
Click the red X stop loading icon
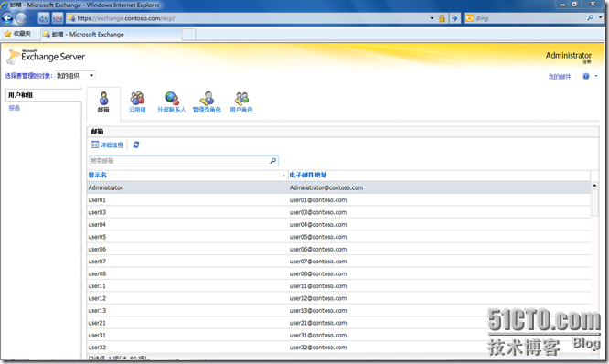58,18
